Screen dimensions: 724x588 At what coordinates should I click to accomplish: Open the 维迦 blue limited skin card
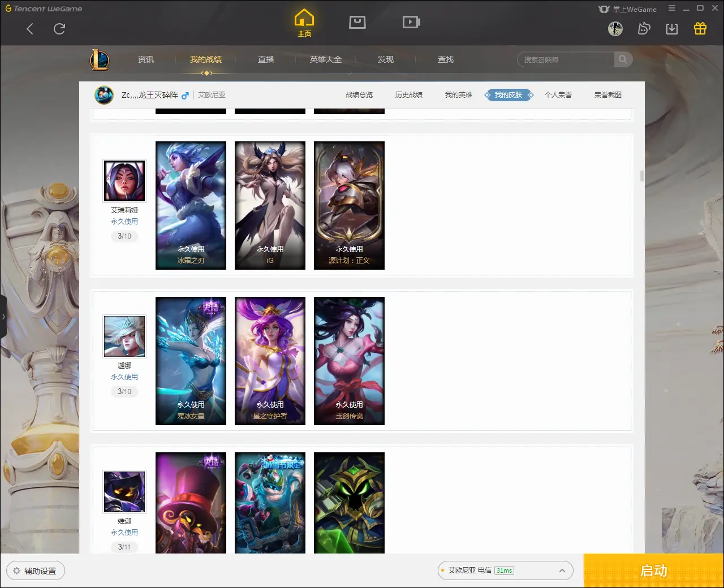click(x=270, y=503)
